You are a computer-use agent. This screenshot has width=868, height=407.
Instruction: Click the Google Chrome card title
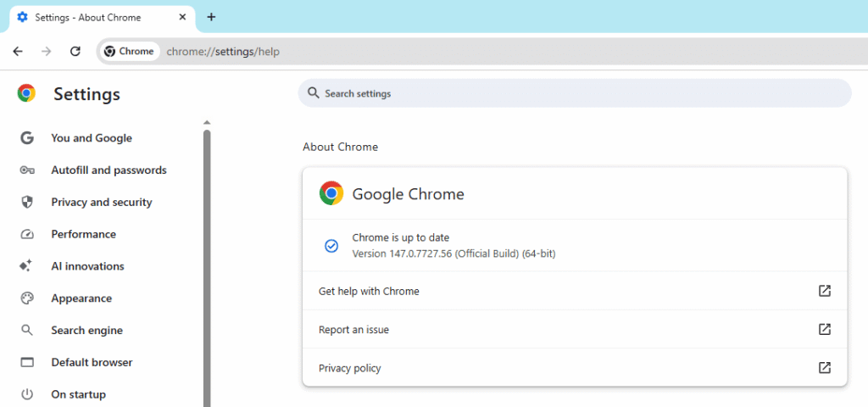tap(408, 194)
